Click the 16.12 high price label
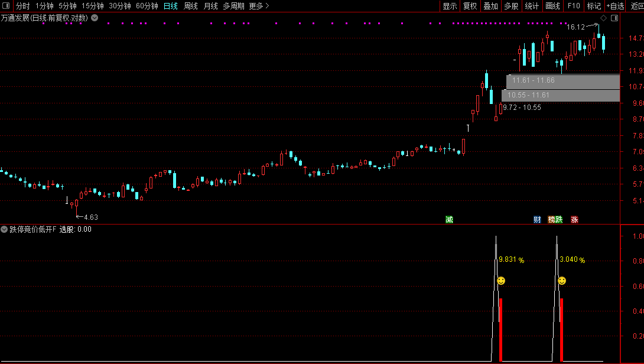644x364 pixels. pos(575,27)
